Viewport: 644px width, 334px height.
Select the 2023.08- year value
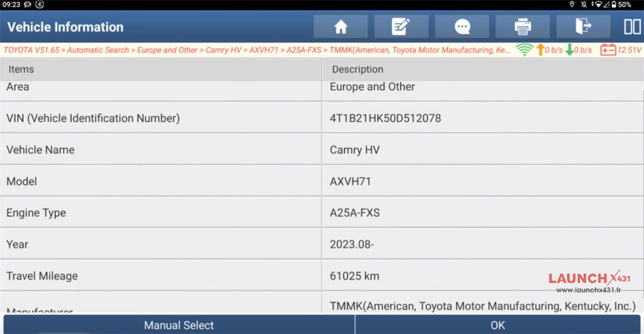point(352,244)
